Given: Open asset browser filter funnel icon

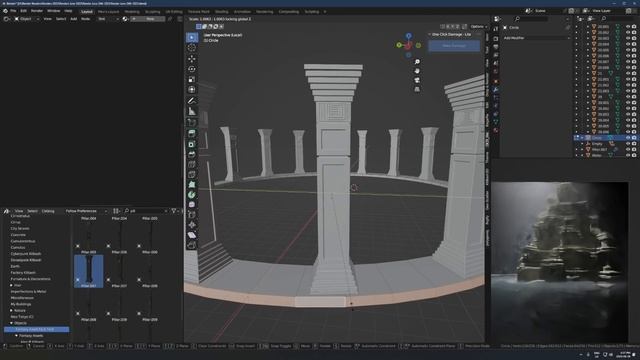Looking at the screenshot, I should point(174,211).
